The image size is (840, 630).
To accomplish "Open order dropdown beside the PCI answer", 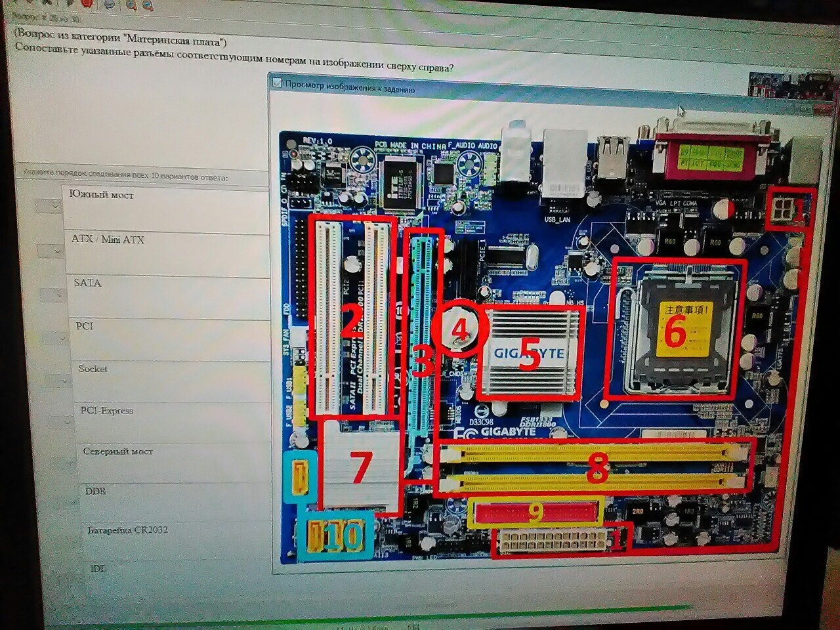I will [55, 338].
